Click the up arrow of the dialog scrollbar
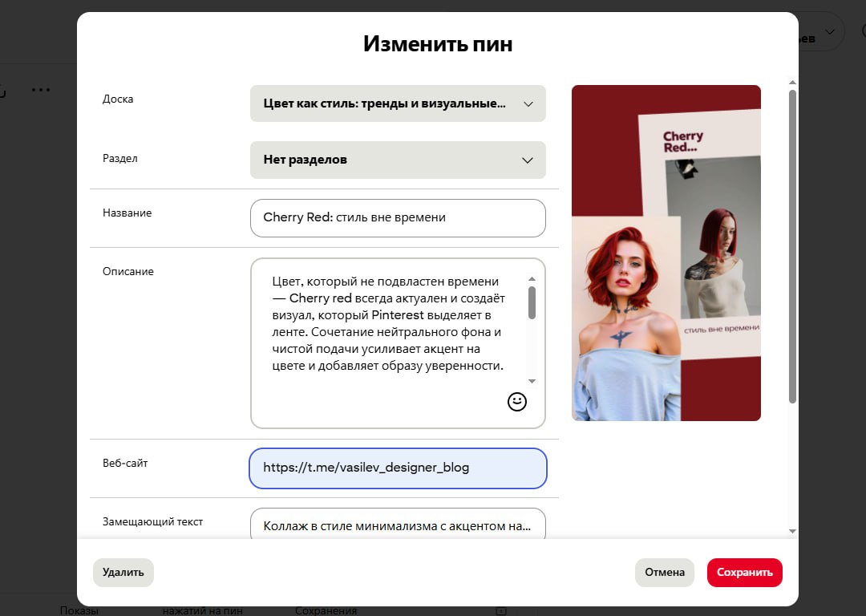866x616 pixels. 792,83
